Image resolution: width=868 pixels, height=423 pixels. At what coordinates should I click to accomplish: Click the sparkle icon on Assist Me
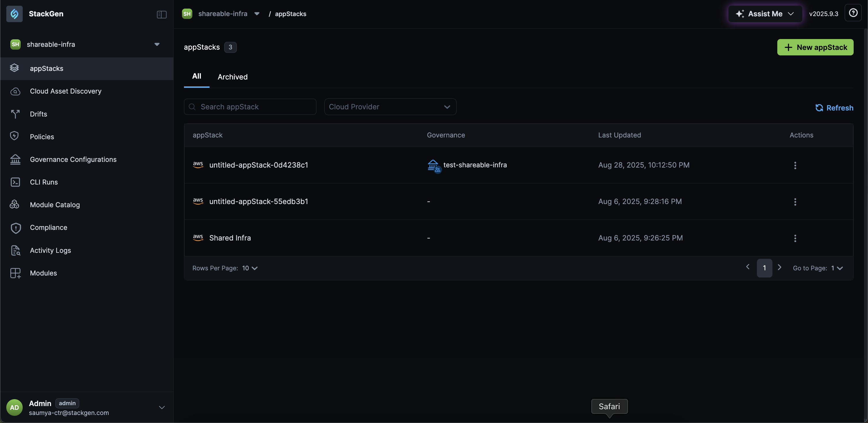pos(740,14)
